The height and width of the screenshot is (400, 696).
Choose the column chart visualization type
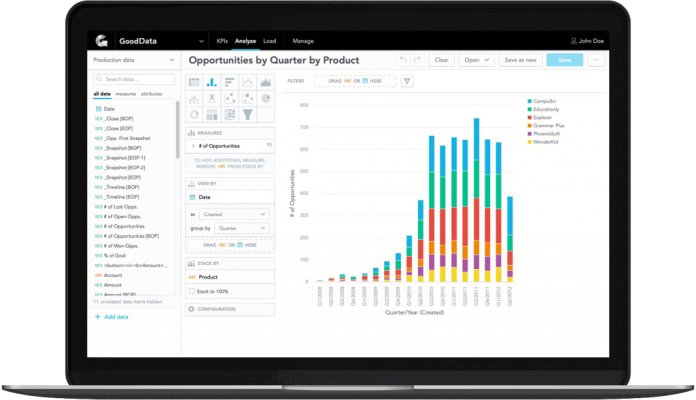212,83
